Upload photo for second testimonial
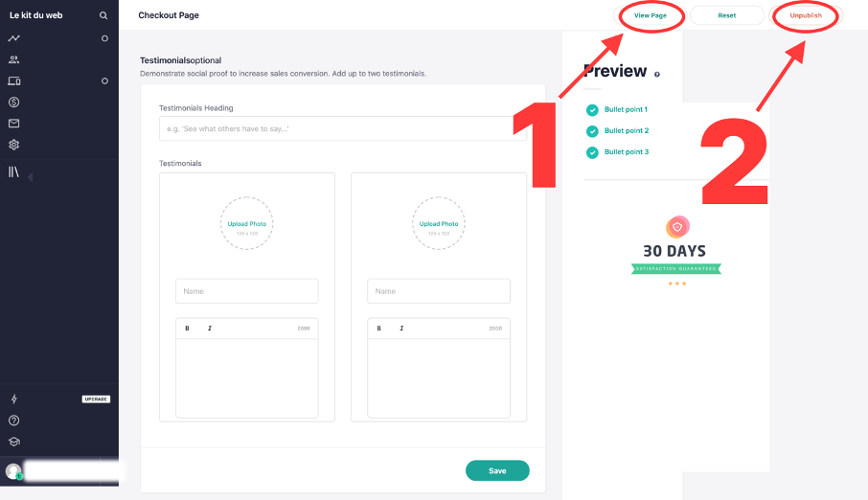The height and width of the screenshot is (500, 868). point(439,224)
